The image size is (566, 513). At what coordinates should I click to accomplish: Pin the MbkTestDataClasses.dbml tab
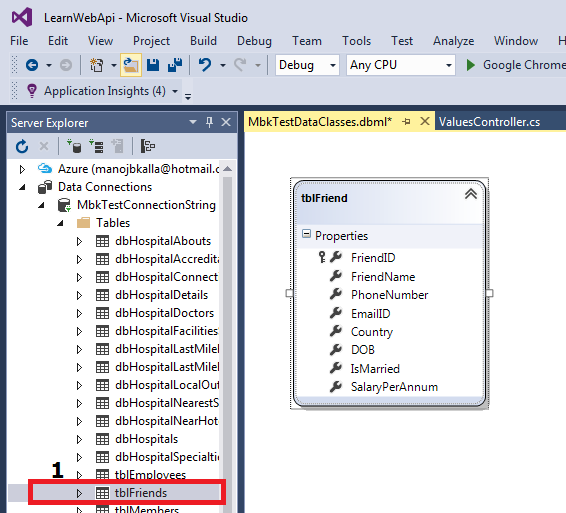click(406, 122)
